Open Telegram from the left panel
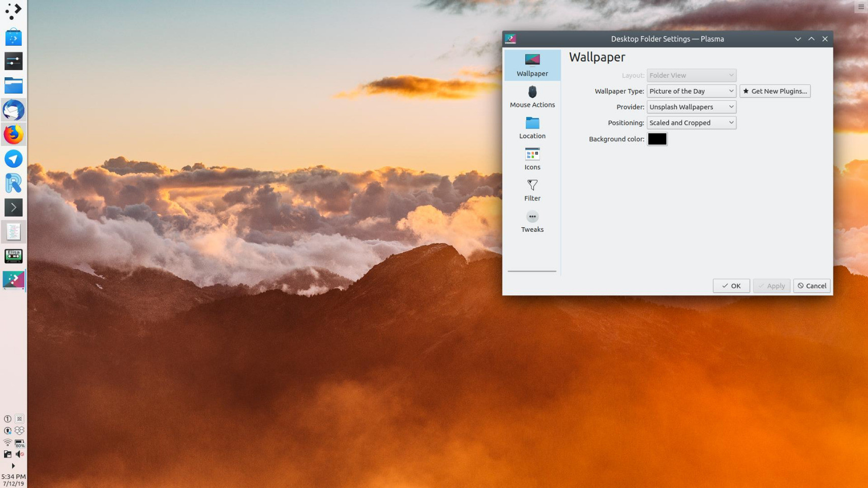Screen dimensions: 868x488 [x=13, y=159]
